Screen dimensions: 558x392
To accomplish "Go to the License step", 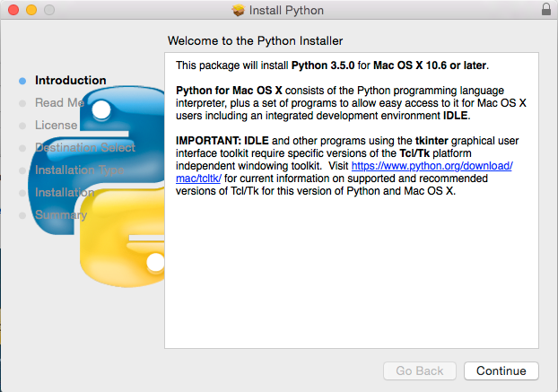I will [56, 125].
